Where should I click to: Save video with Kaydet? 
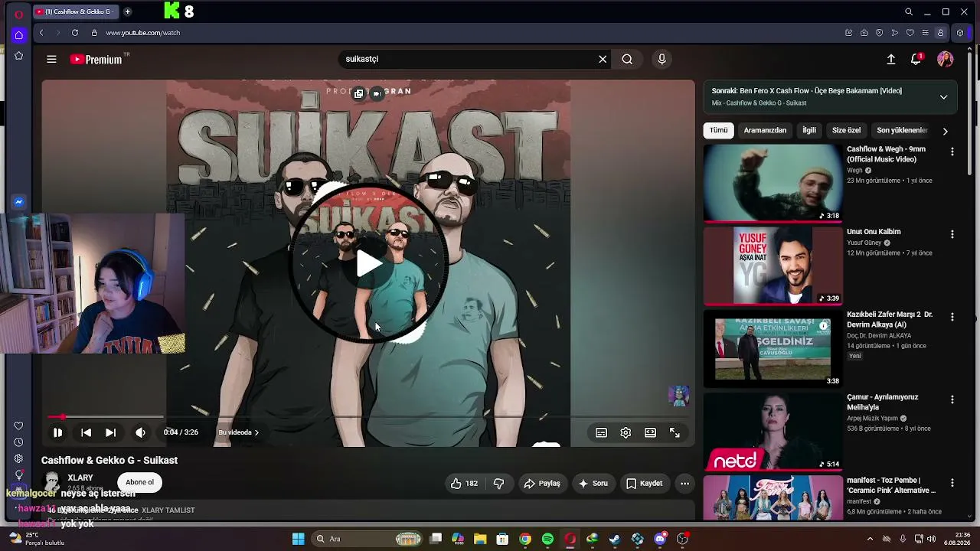(644, 483)
